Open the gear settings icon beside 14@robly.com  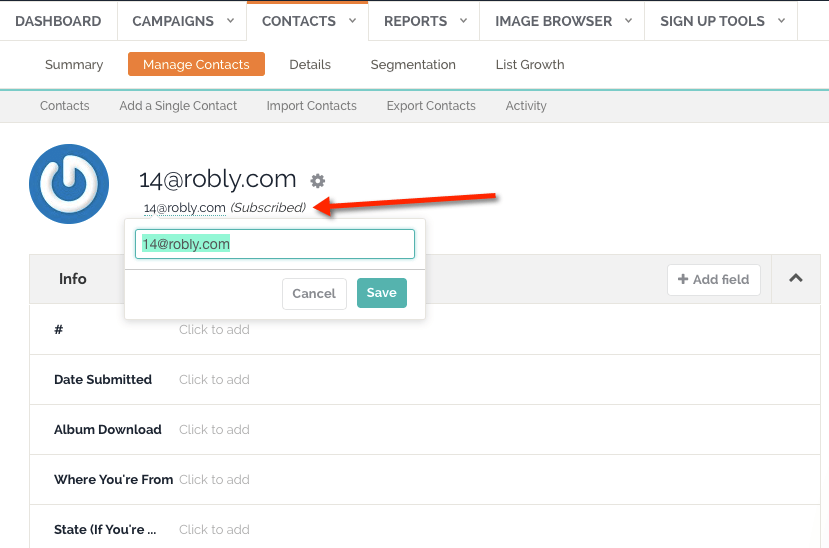317,181
